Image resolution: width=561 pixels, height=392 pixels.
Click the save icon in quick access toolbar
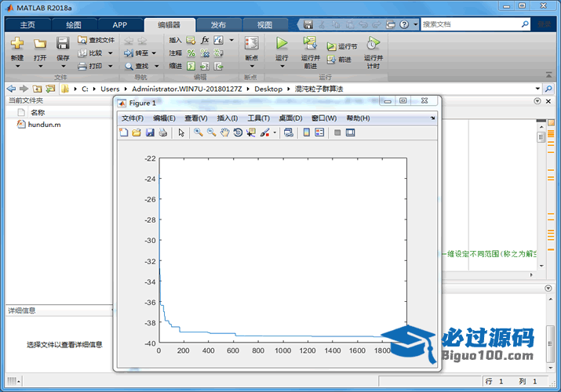coord(308,24)
